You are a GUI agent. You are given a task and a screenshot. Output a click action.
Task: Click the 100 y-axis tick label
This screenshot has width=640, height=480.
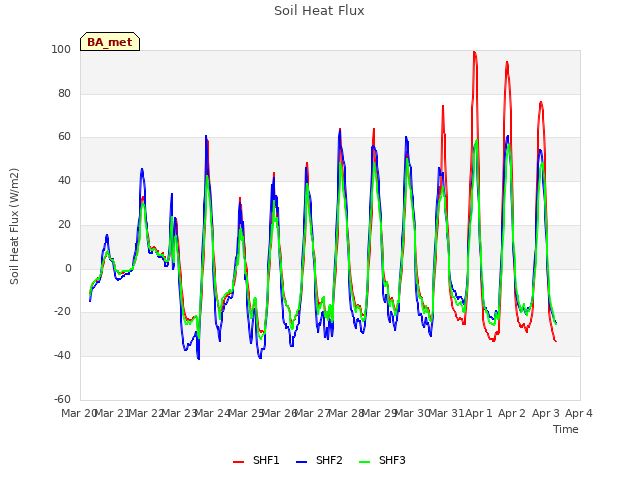[x=61, y=50]
